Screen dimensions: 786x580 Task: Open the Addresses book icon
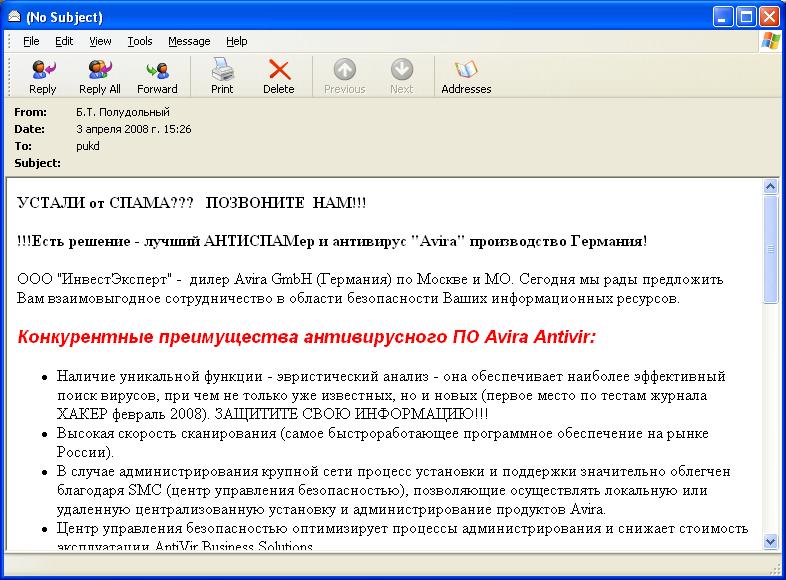pos(466,76)
